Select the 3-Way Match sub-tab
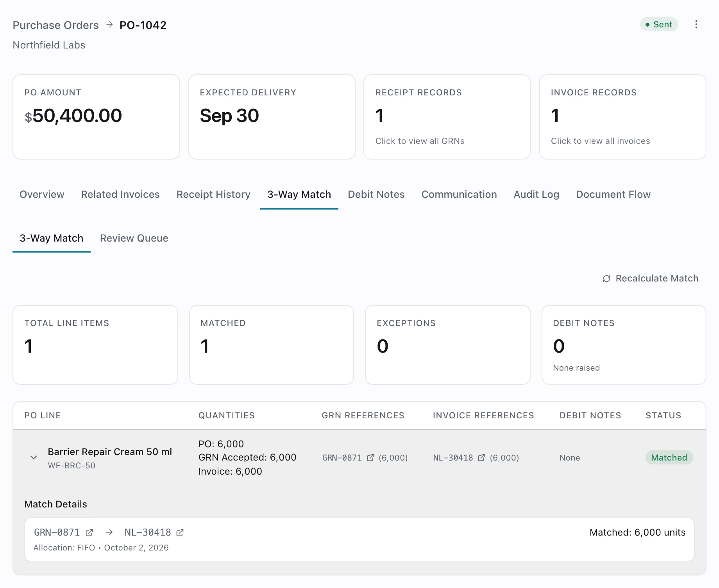Viewport: 719px width, 588px height. tap(52, 238)
